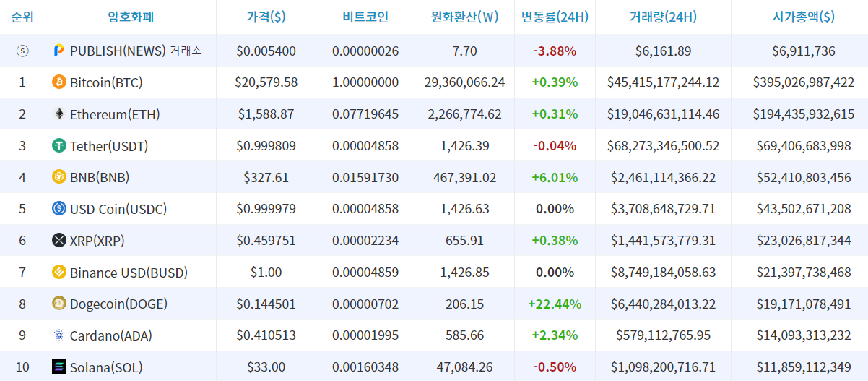This screenshot has height=381, width=868.
Task: Select Cardano volume $579,112,765.95
Action: [x=663, y=335]
